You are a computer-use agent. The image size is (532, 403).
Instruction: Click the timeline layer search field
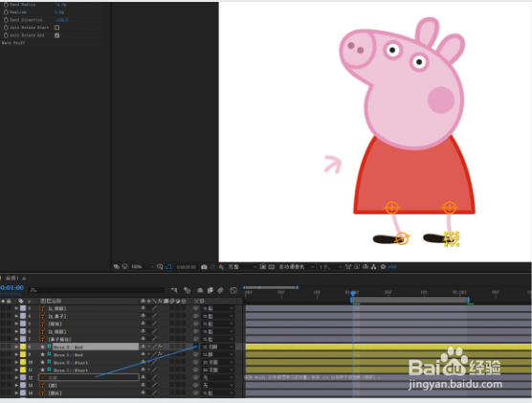[x=97, y=290]
